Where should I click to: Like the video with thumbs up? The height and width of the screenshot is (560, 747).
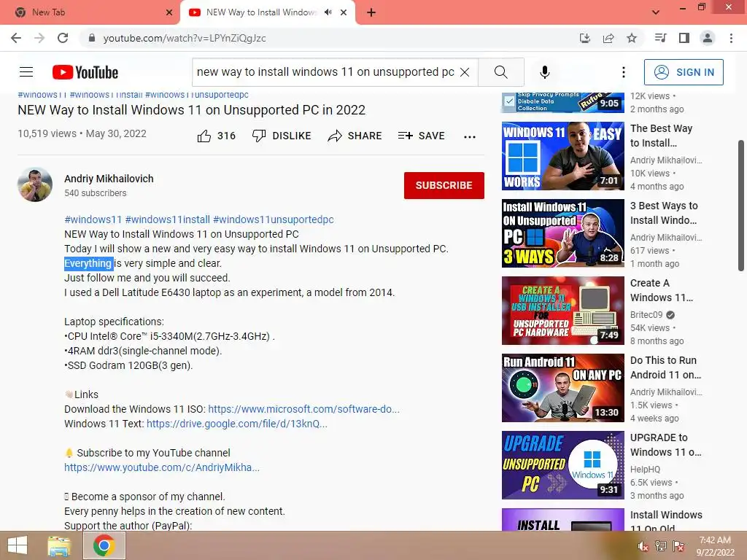click(x=204, y=136)
